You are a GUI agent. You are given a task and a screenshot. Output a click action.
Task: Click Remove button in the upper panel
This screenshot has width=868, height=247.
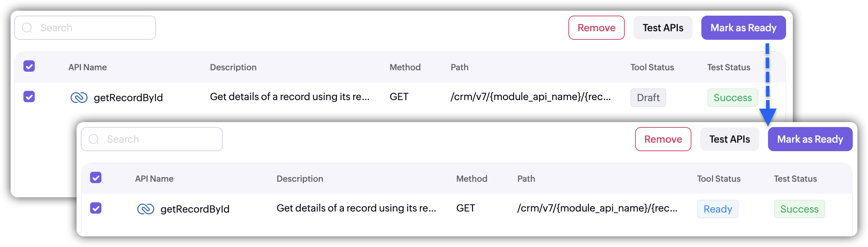pos(596,28)
